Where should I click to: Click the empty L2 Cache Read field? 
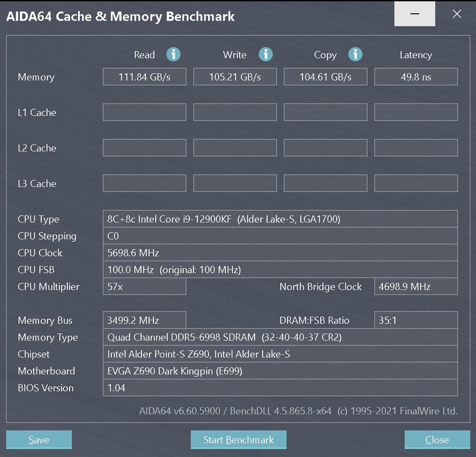(x=144, y=148)
